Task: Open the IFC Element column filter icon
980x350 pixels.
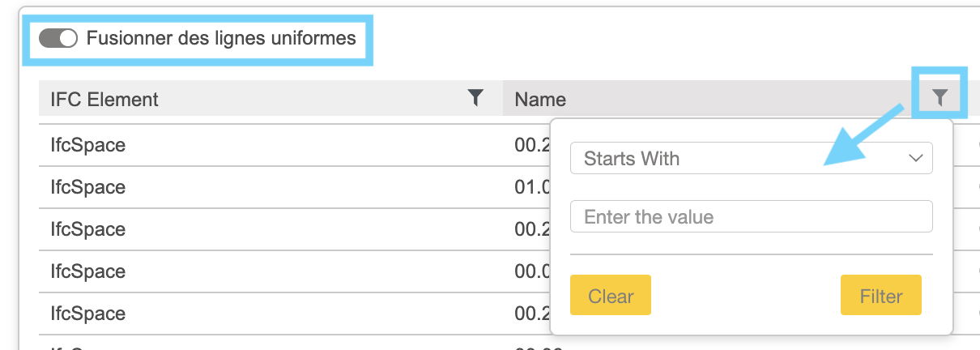Action: pos(476,98)
